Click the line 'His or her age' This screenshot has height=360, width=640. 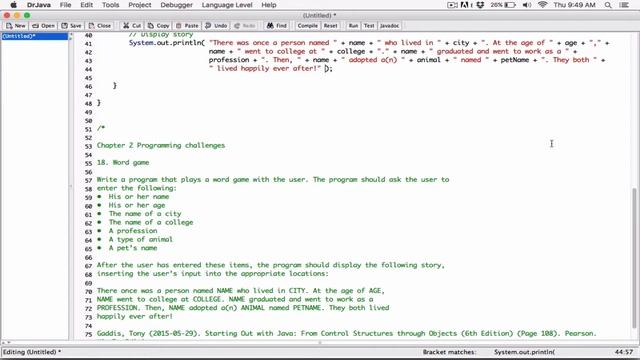tap(137, 205)
